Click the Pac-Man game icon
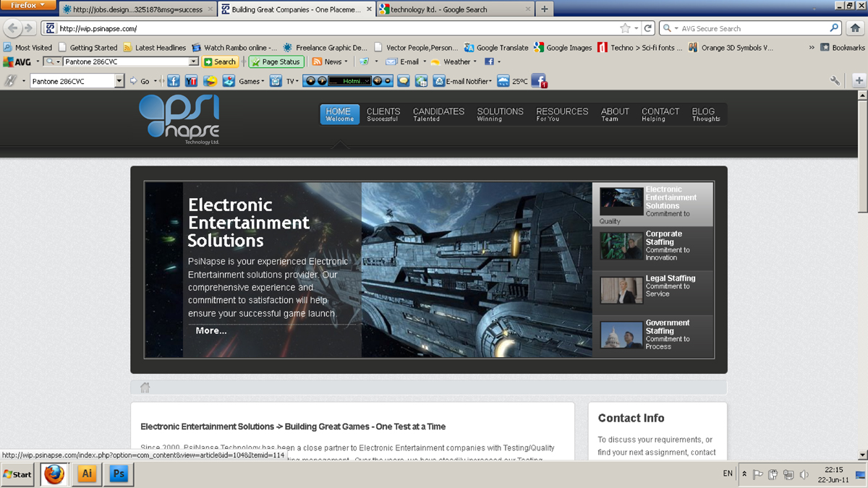The height and width of the screenshot is (488, 868). (x=210, y=81)
